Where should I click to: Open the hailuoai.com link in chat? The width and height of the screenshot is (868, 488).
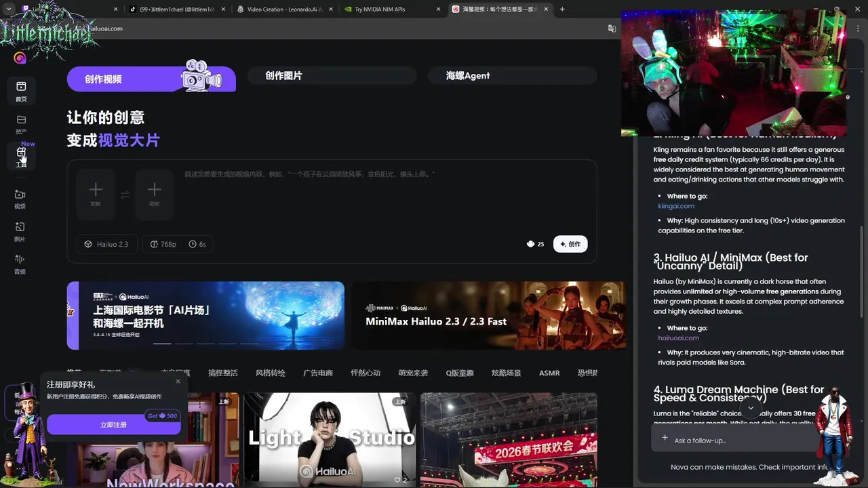tap(678, 338)
